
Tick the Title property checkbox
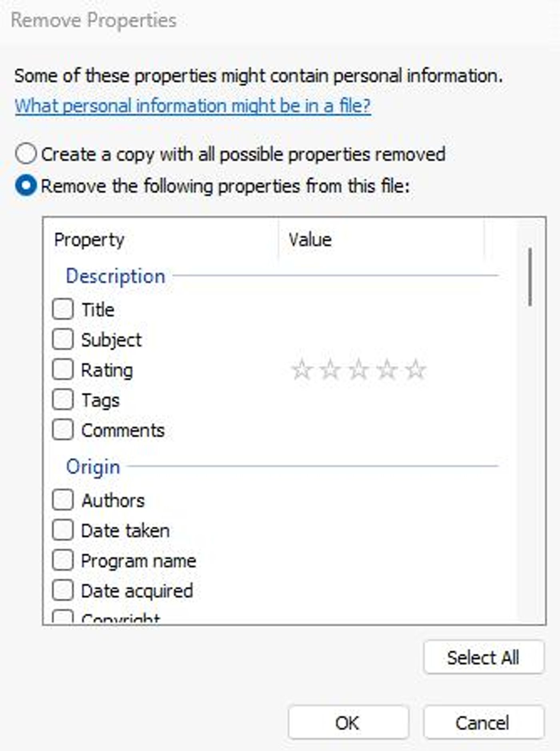pos(63,309)
